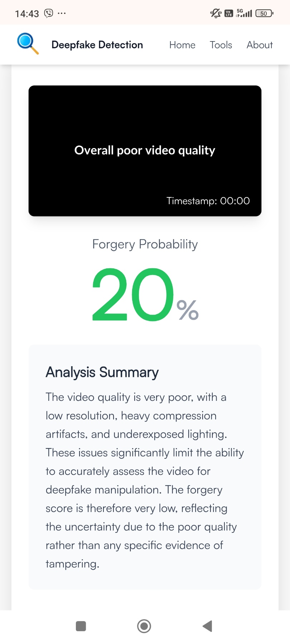Image resolution: width=290 pixels, height=644 pixels.
Task: Tap the Viber icon in status bar
Action: point(48,13)
